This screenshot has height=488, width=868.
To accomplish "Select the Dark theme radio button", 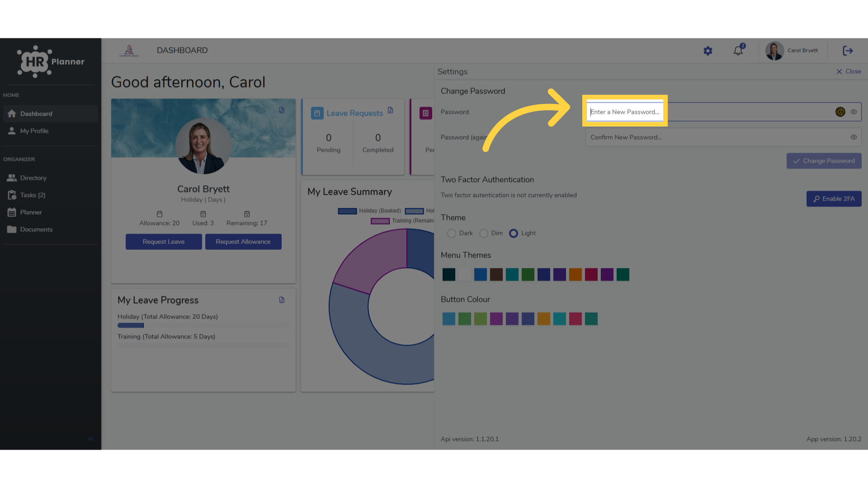I will 451,233.
